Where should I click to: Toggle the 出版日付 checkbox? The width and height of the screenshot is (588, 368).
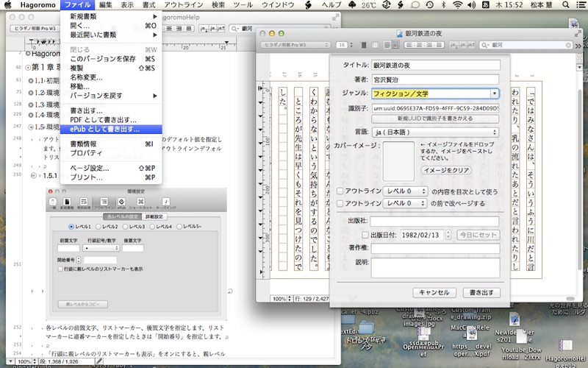tap(365, 235)
